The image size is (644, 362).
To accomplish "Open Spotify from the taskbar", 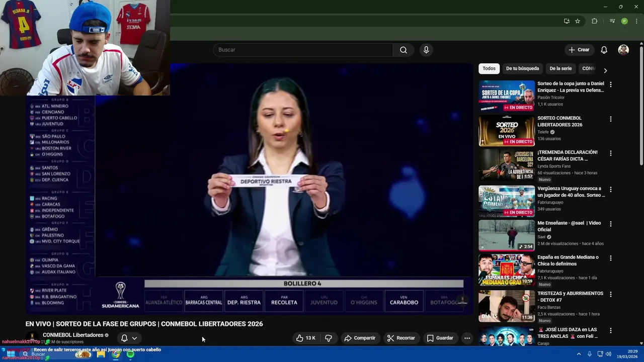I will (130, 354).
